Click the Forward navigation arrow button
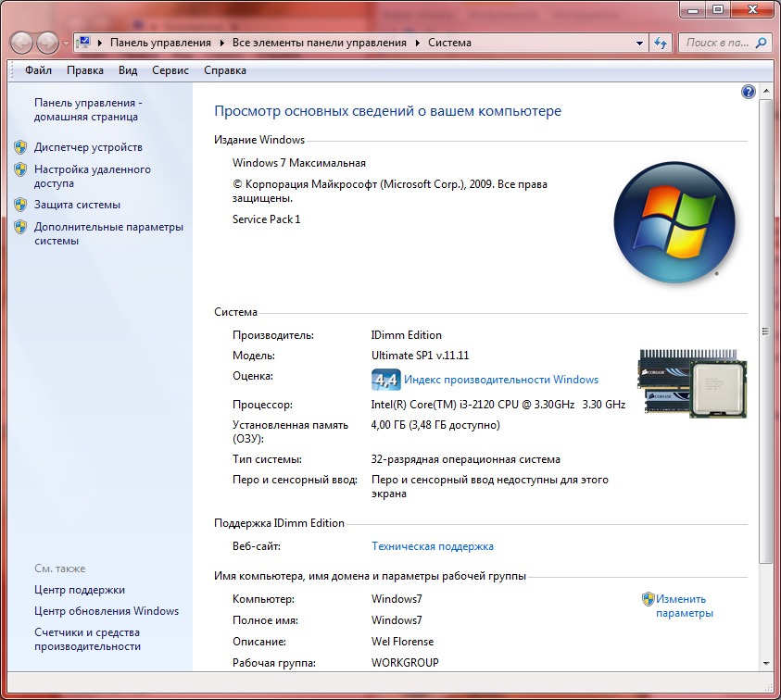 click(x=48, y=44)
